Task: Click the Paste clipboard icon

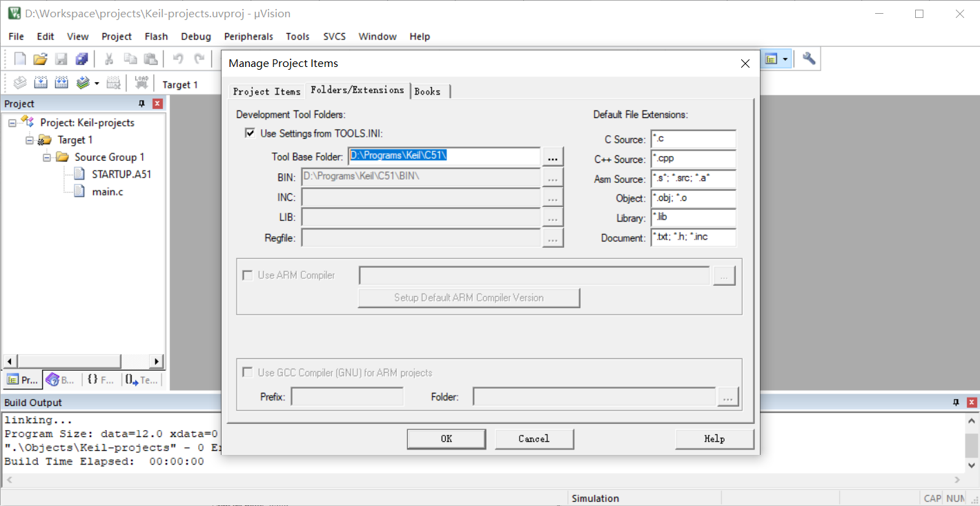Action: (150, 59)
